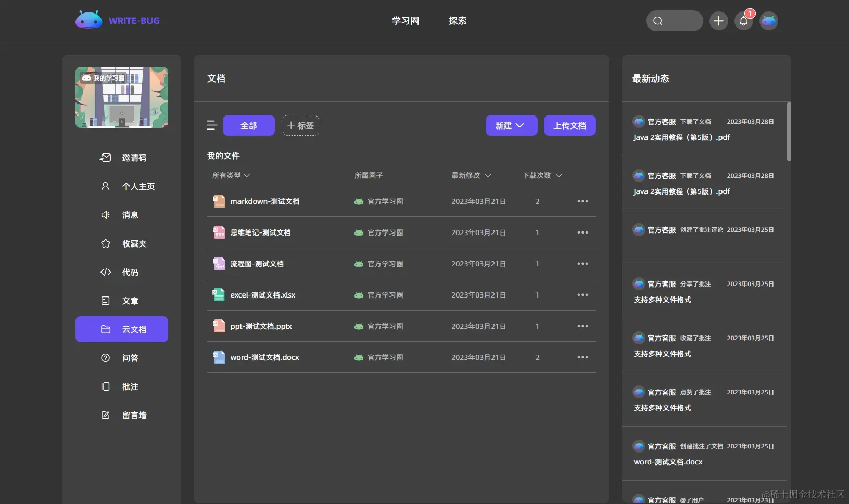849x504 pixels.
Task: Open 留言墙 in the sidebar
Action: (122, 415)
